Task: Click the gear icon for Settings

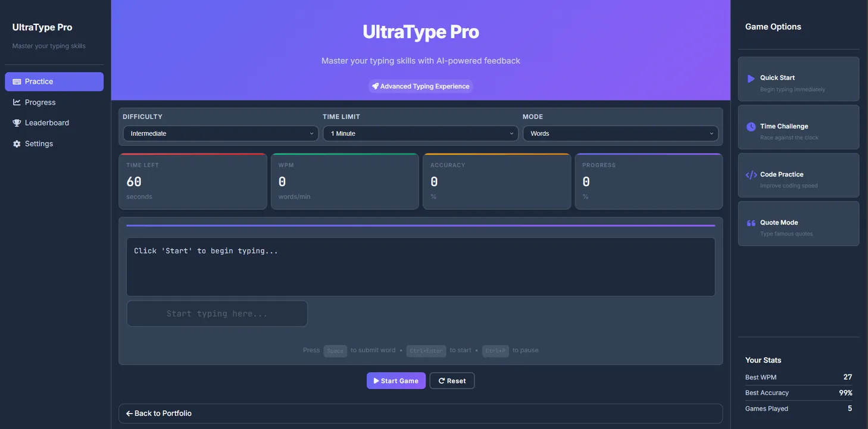Action: pos(17,144)
